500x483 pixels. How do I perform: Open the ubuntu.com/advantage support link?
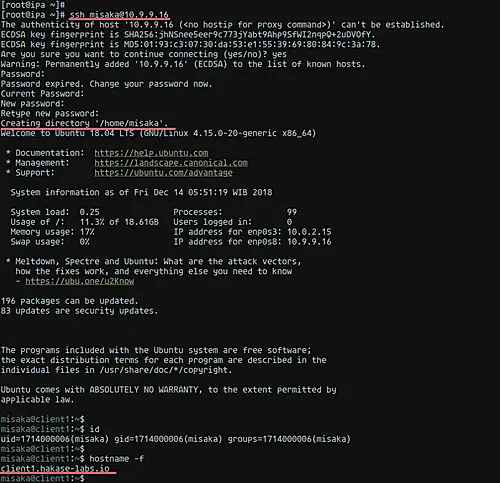pos(163,173)
